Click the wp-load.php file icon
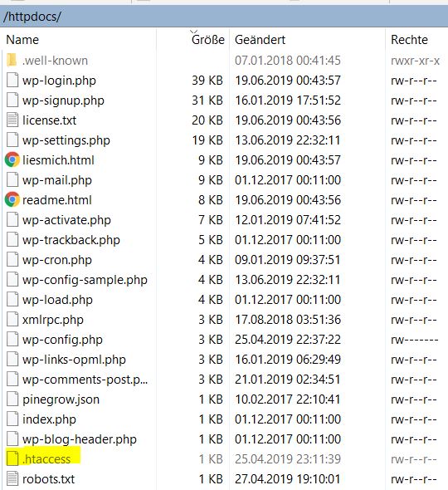 click(x=12, y=299)
